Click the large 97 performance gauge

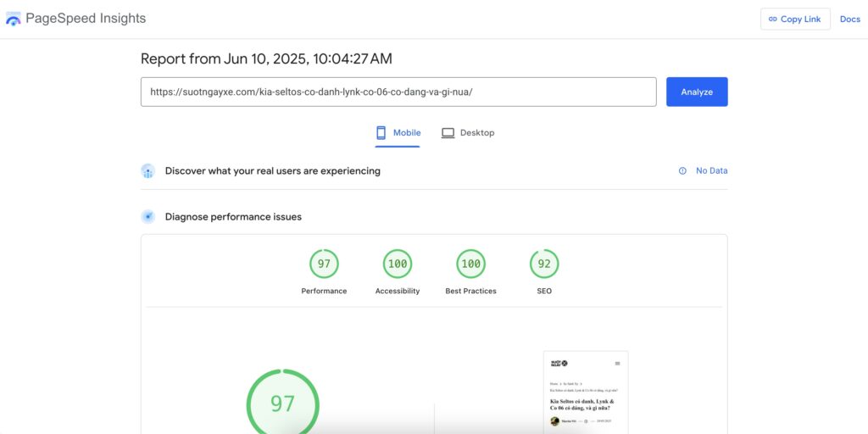tap(283, 403)
